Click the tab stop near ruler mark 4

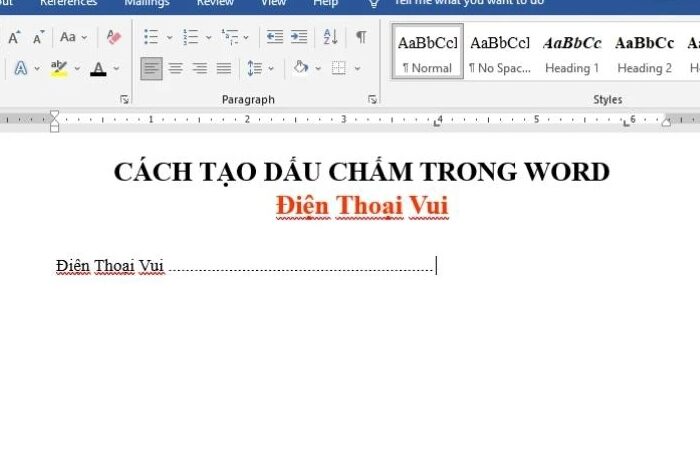pyautogui.click(x=437, y=124)
